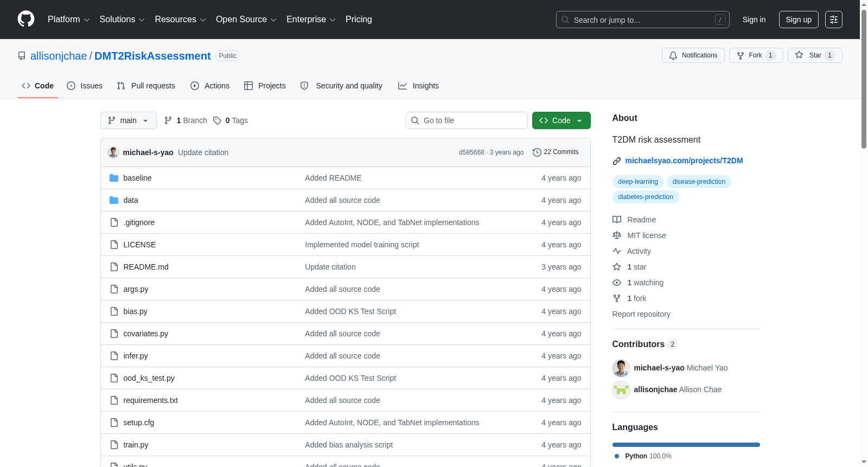
Task: Open the GitHub homepage logo
Action: (x=26, y=19)
